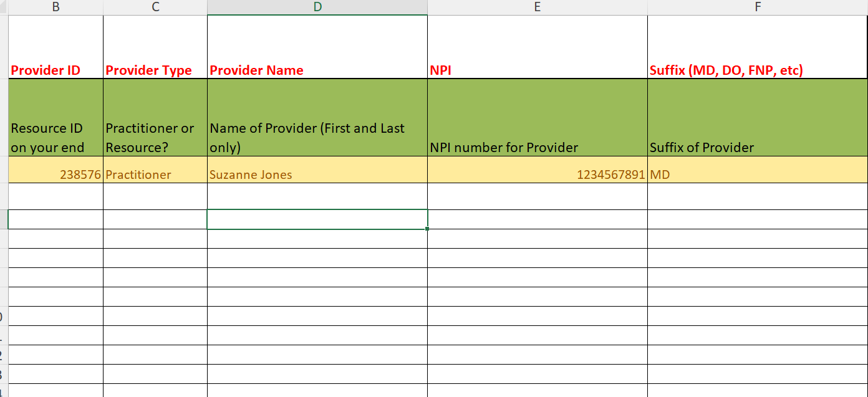The width and height of the screenshot is (868, 397).
Task: Click the Provider Type header cell
Action: coord(155,62)
